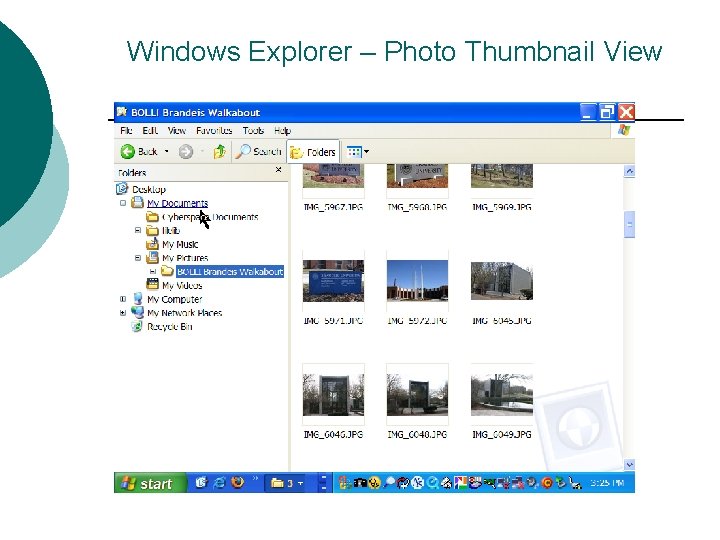Click the My Music folder icon
The height and width of the screenshot is (540, 720).
[152, 244]
